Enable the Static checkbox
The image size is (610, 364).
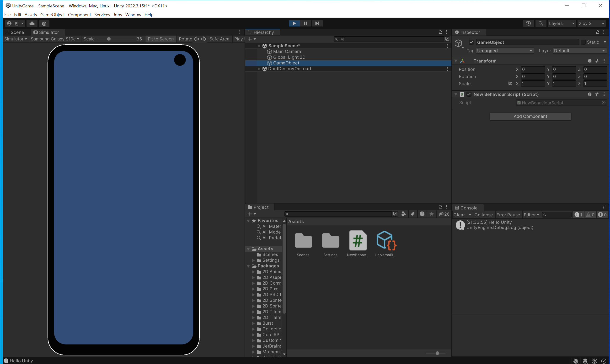[583, 42]
